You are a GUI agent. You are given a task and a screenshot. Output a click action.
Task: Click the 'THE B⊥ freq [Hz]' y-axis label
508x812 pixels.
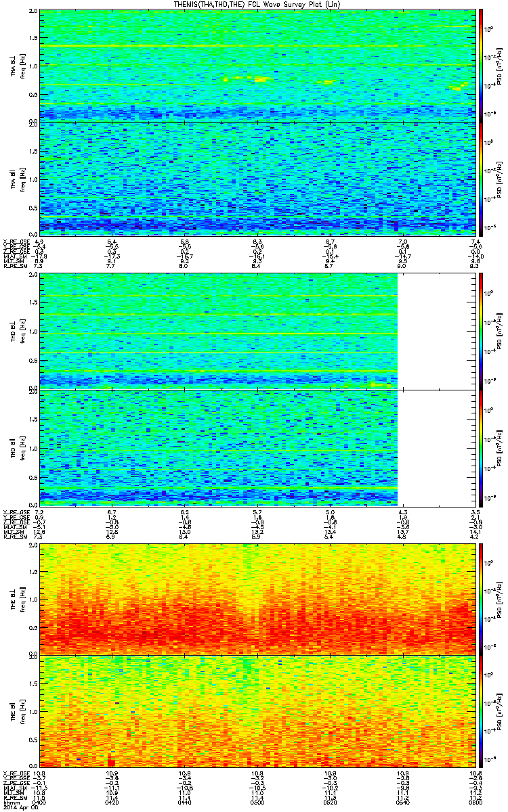click(x=16, y=598)
